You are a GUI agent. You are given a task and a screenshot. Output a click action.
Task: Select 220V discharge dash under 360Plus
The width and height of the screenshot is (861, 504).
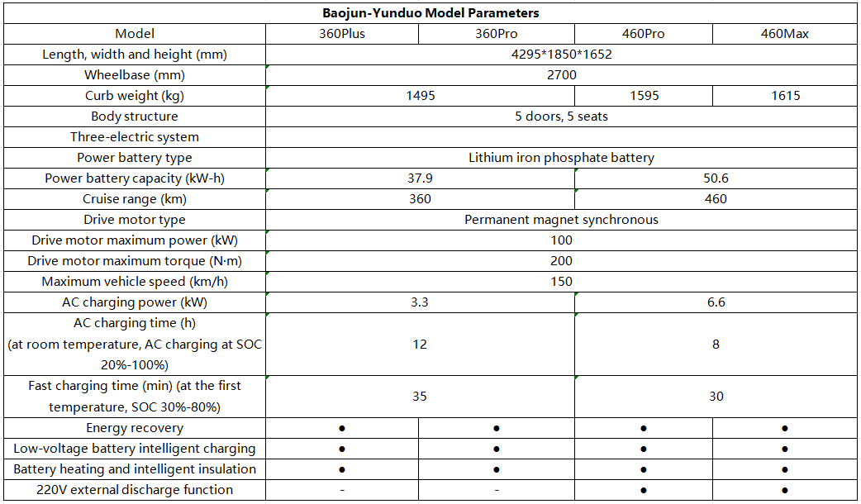click(341, 490)
